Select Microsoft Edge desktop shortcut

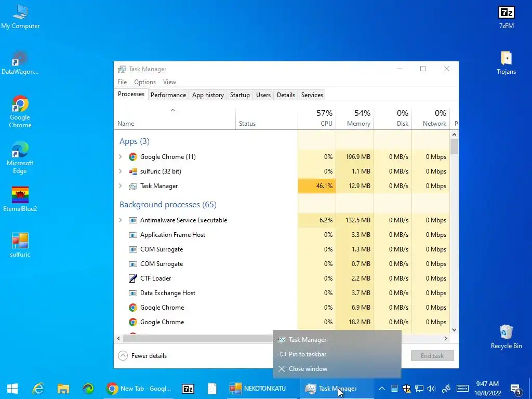click(20, 158)
